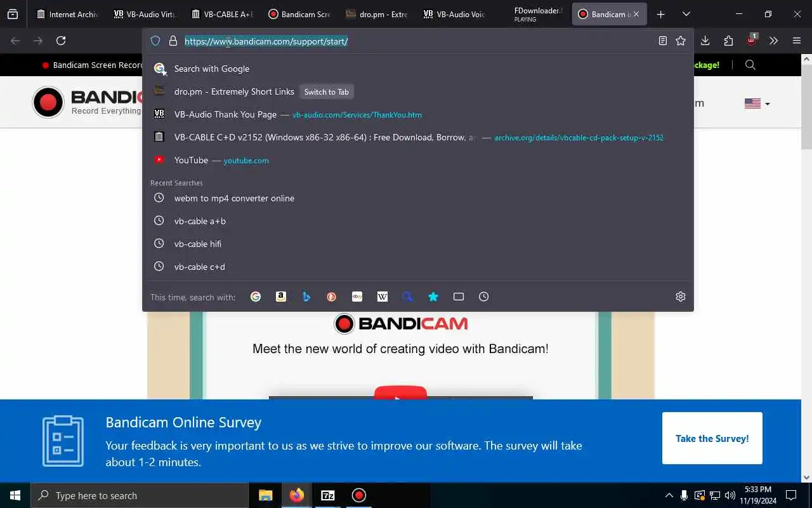Search open tabs icon

(x=459, y=297)
